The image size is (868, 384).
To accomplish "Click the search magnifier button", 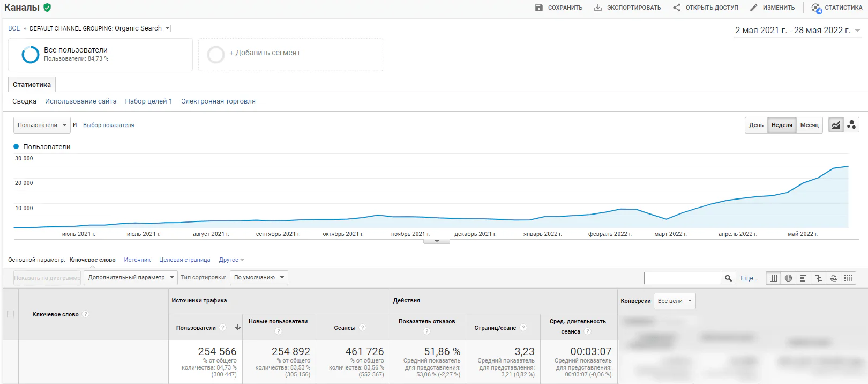I will [x=728, y=278].
